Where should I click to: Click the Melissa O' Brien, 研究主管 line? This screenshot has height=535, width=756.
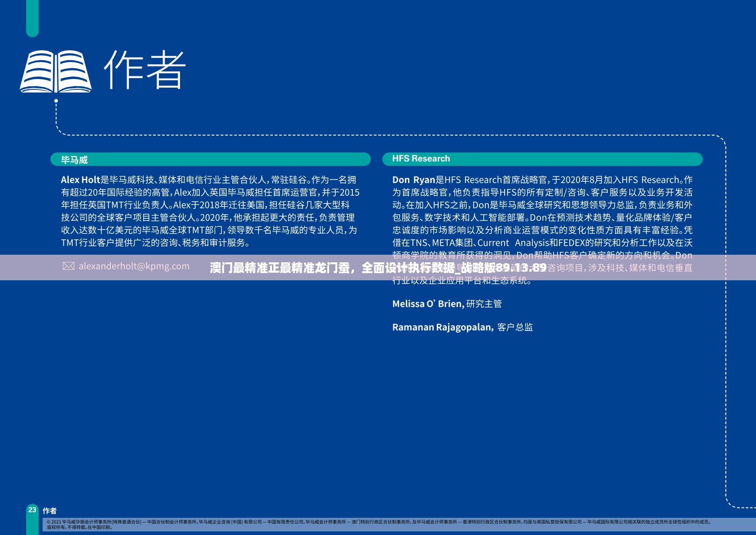(447, 304)
